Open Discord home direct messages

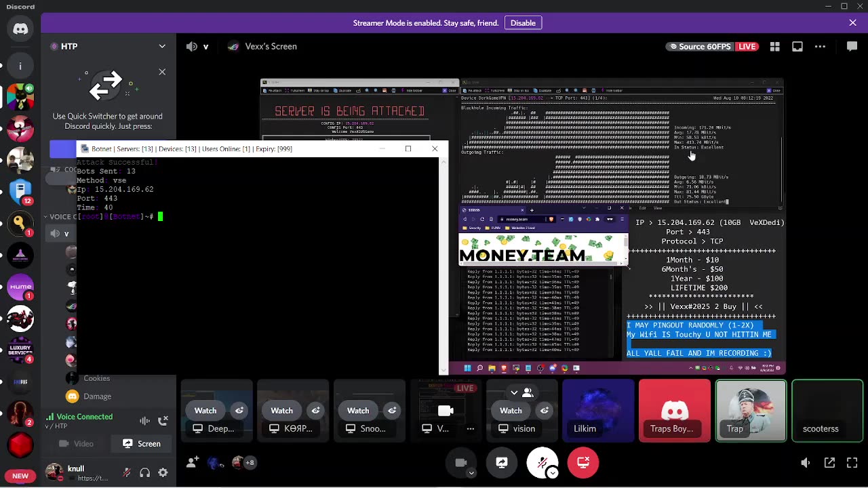coord(20,29)
